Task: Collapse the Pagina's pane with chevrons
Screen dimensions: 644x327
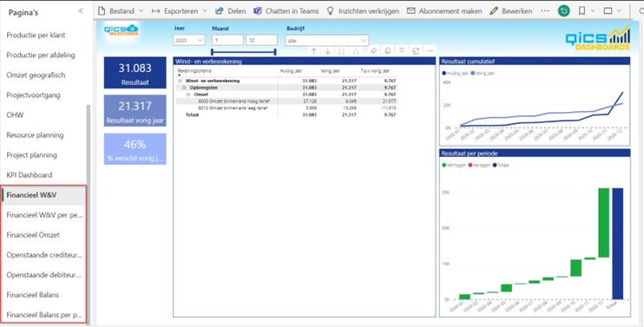Action: [81, 11]
